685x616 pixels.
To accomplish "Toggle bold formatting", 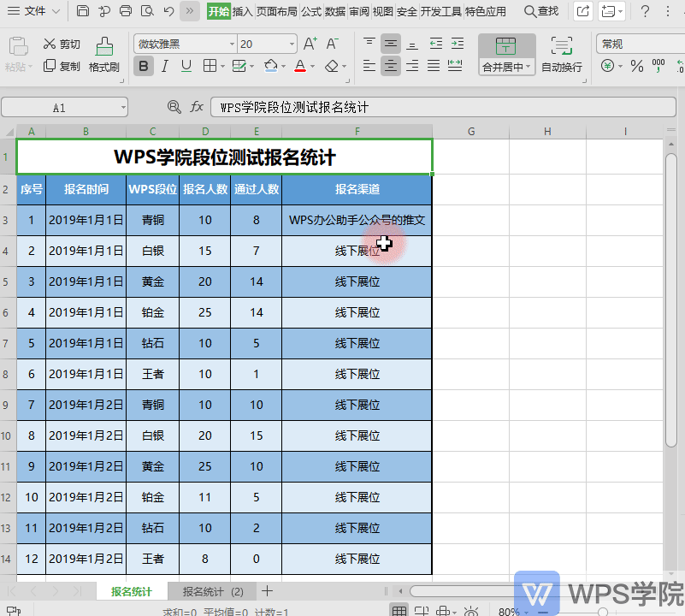I will coord(144,67).
